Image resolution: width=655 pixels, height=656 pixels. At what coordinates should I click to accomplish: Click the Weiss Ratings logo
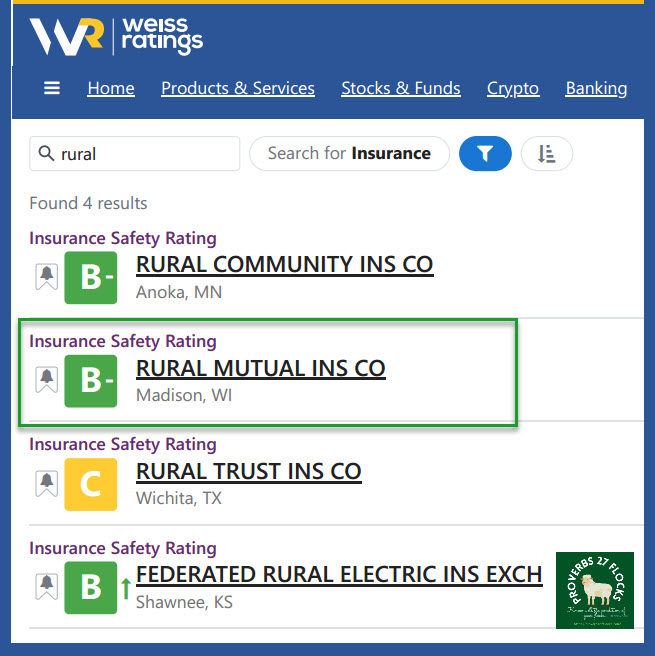click(116, 36)
